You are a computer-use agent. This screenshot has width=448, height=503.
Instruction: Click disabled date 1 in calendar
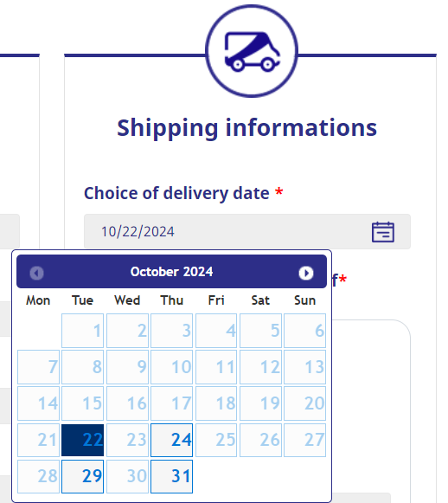pyautogui.click(x=83, y=331)
